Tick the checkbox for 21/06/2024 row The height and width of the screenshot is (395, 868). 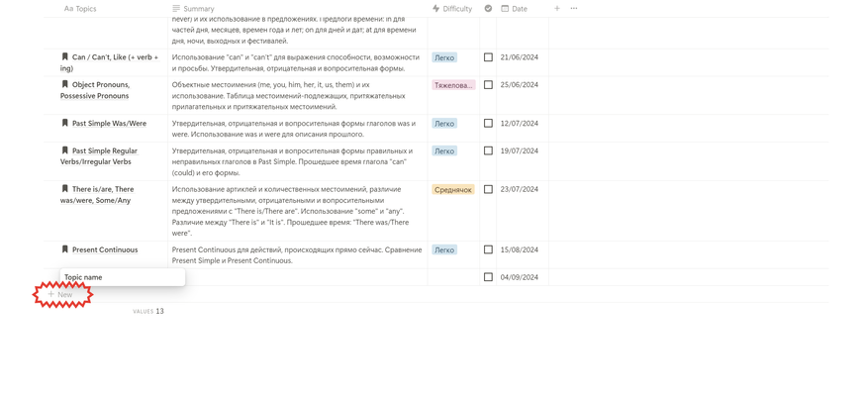coord(488,57)
